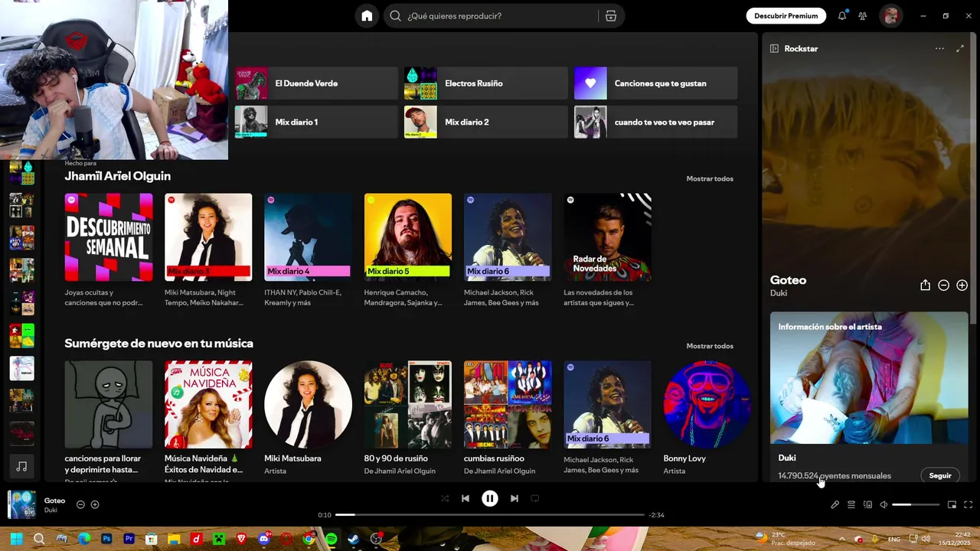Share the song Goteo
The width and height of the screenshot is (980, 551).
(x=925, y=285)
